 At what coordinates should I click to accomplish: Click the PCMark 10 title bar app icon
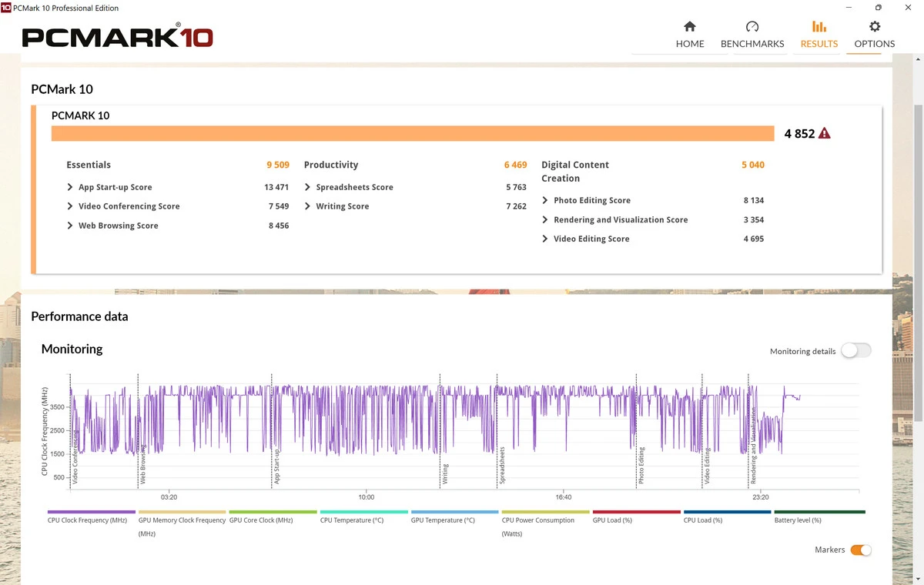coord(6,8)
